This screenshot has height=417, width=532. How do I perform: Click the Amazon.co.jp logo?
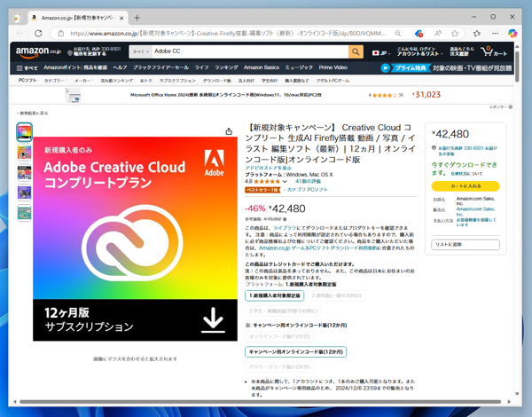tap(38, 51)
